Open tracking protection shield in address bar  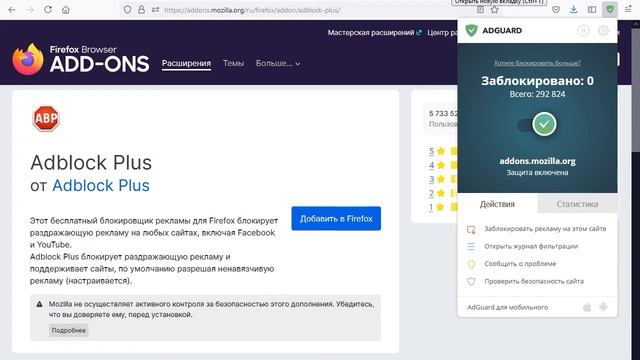point(127,9)
